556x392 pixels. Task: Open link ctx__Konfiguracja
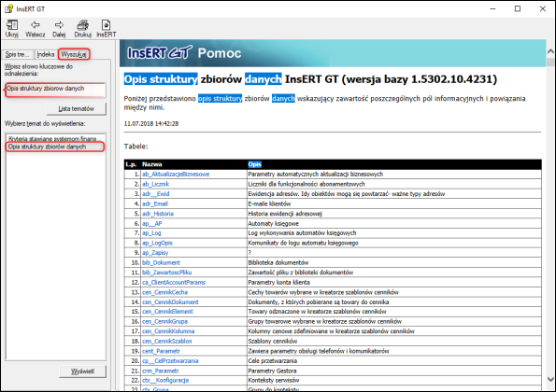click(165, 380)
